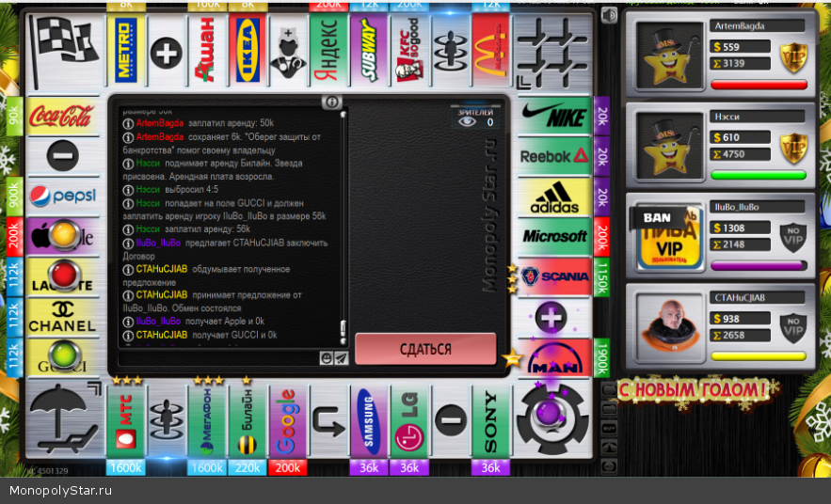
Task: Click the chat log scrollbar
Action: [x=343, y=228]
